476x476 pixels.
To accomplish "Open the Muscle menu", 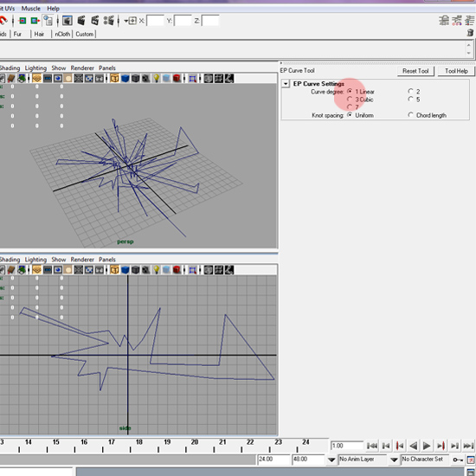I will tap(31, 9).
